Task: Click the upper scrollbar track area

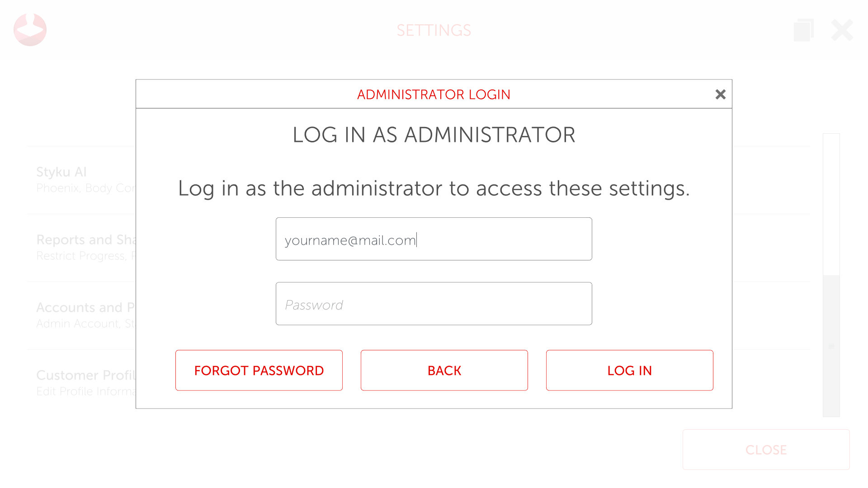Action: point(831,203)
